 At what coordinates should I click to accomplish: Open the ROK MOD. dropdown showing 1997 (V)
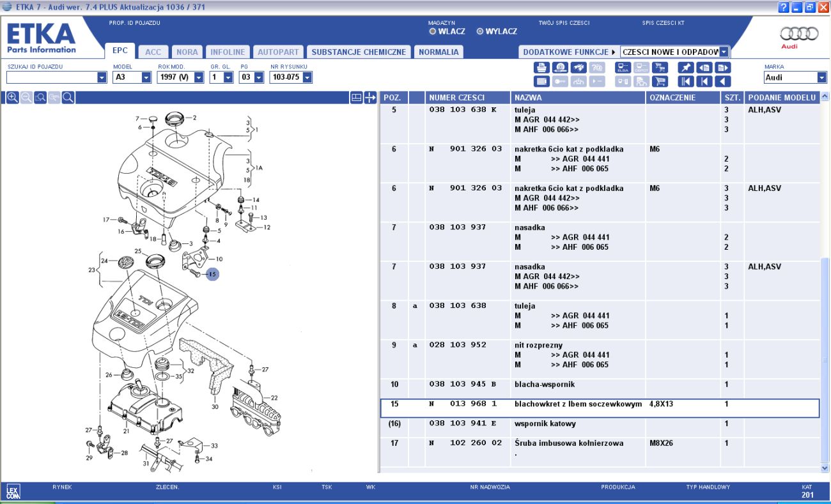[198, 77]
